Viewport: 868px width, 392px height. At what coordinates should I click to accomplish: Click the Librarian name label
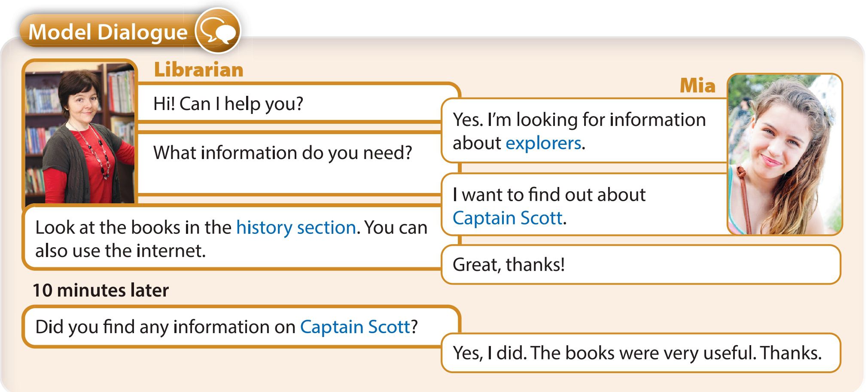point(198,70)
